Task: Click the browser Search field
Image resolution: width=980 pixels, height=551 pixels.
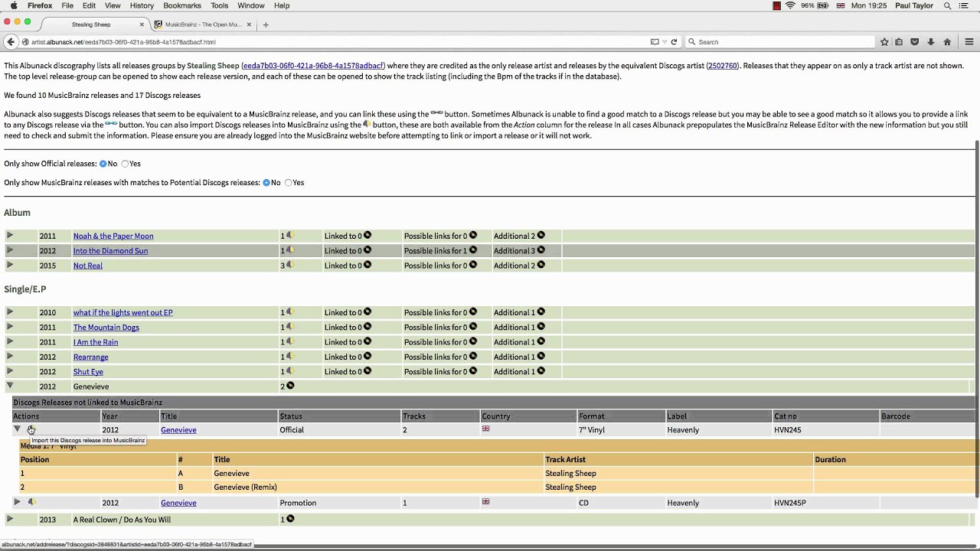Action: click(x=779, y=42)
